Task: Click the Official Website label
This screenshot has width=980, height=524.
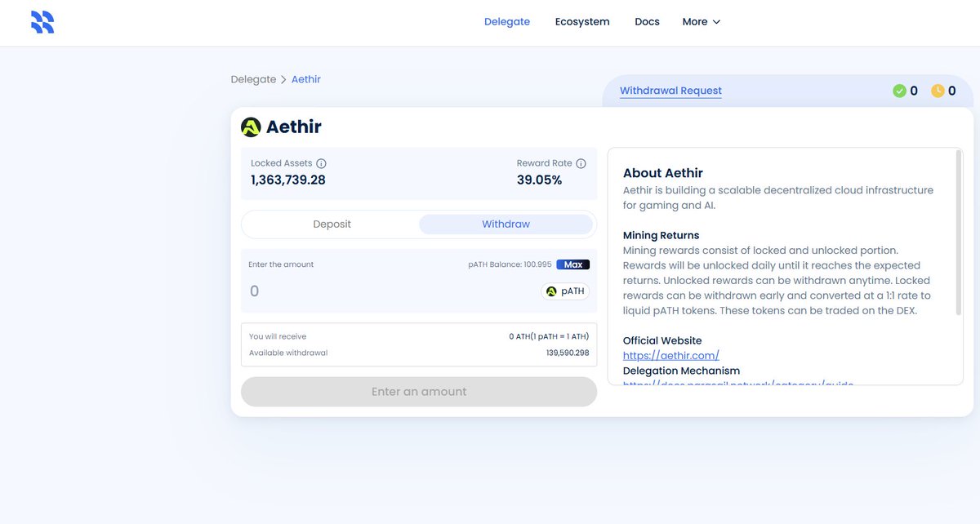Action: point(662,340)
